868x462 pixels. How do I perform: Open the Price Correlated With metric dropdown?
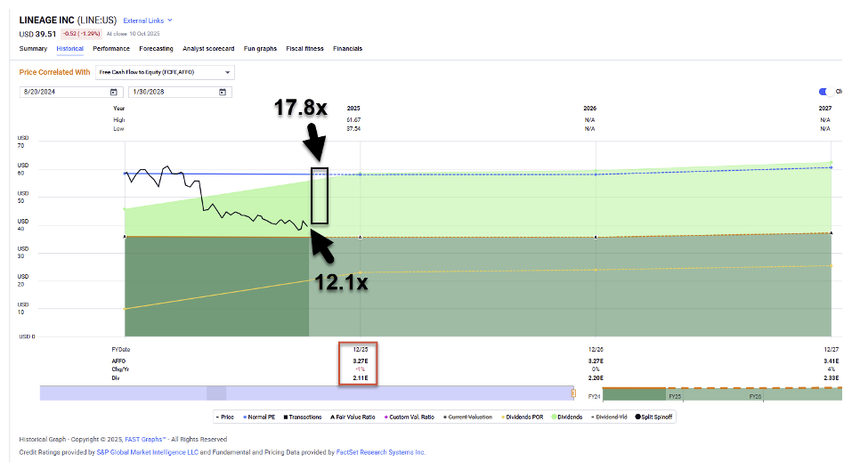165,72
